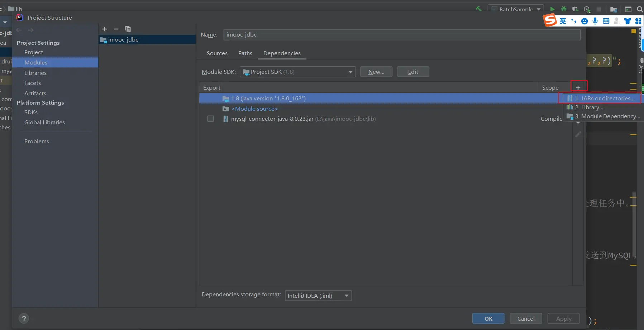Click the Sogou emoji smiley icon

585,21
